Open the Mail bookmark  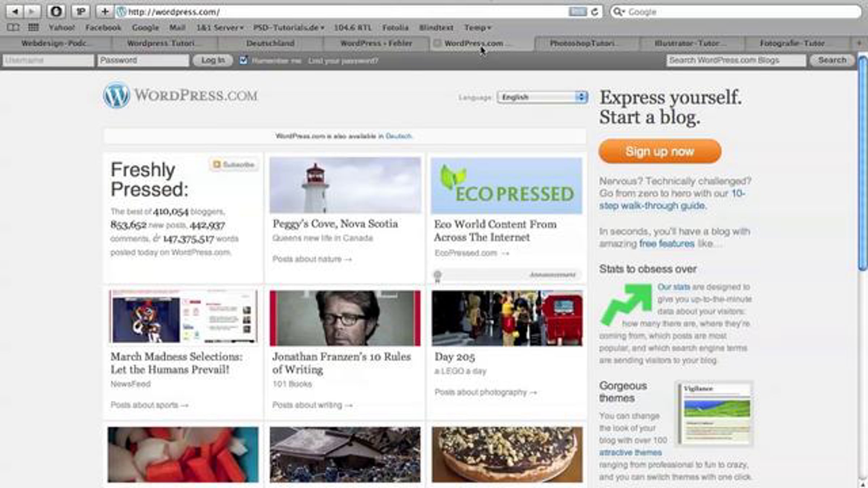(x=177, y=27)
